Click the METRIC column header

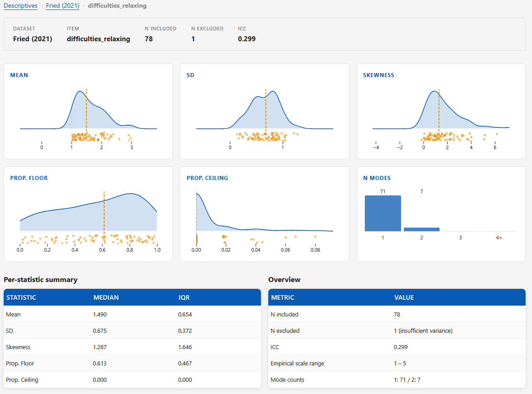pyautogui.click(x=283, y=297)
